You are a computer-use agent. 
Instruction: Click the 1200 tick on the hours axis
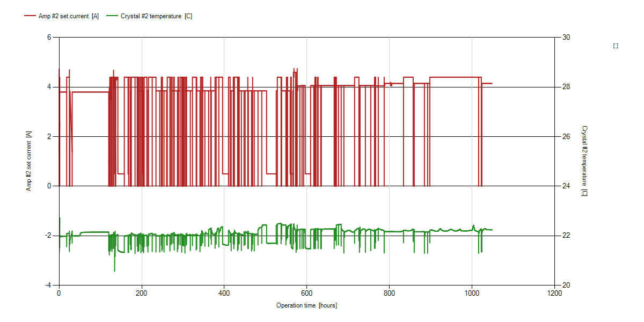(x=554, y=294)
